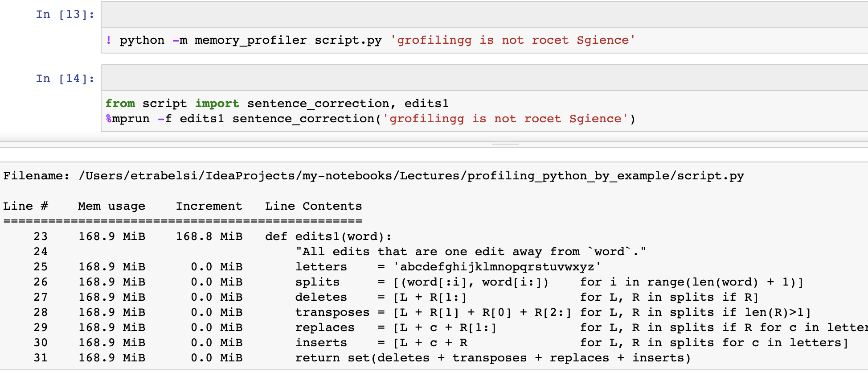Click the 'deletes' assignment on line 27
Screen dimensions: 868x373
pyautogui.click(x=527, y=297)
